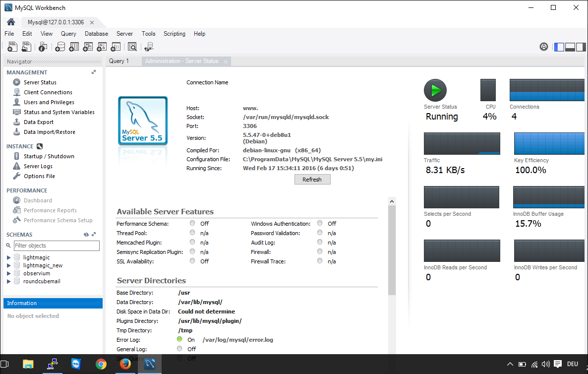Screen dimensions: 588x374
Task: Click the instance wrench icon beside INSTANCE
Action: tap(40, 146)
